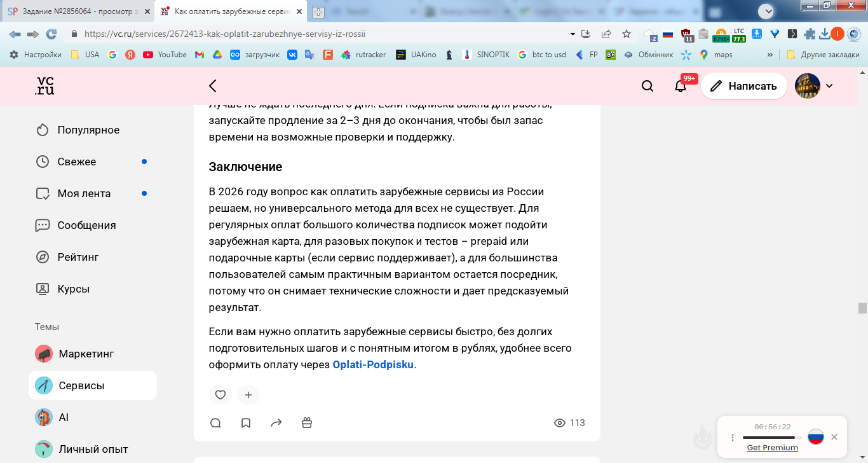Click Russian flag in VPN widget

(x=816, y=437)
